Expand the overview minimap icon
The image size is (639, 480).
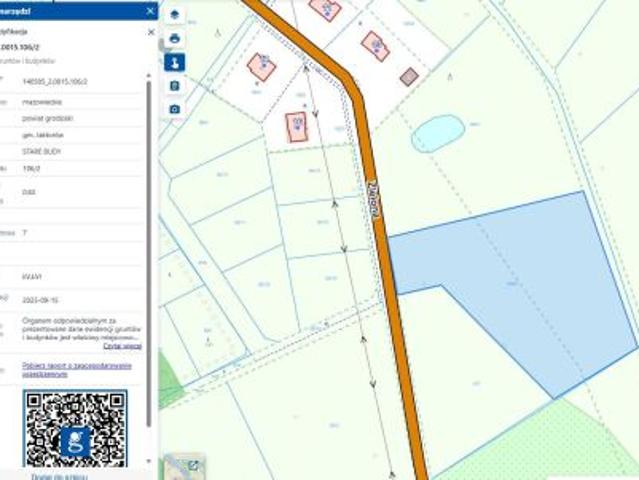coord(193,465)
